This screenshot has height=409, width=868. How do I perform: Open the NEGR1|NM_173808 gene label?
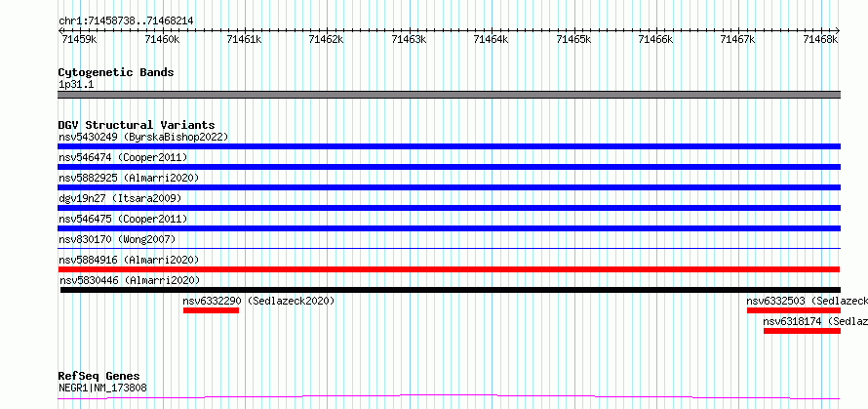point(103,388)
